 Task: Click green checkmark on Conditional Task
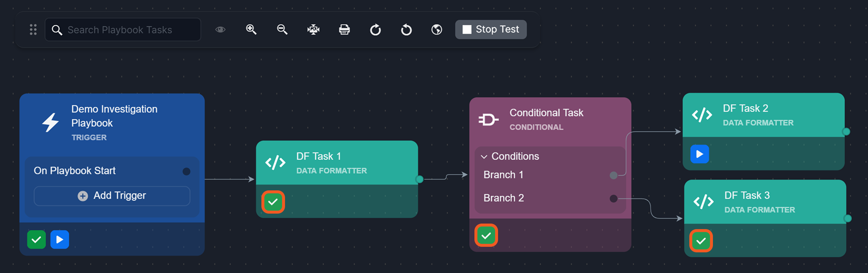click(486, 235)
